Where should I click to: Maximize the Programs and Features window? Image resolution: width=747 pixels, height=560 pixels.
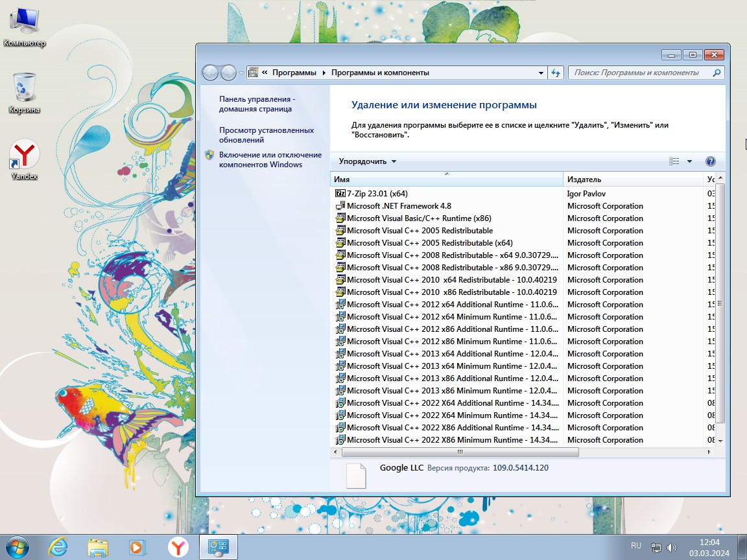(x=693, y=54)
